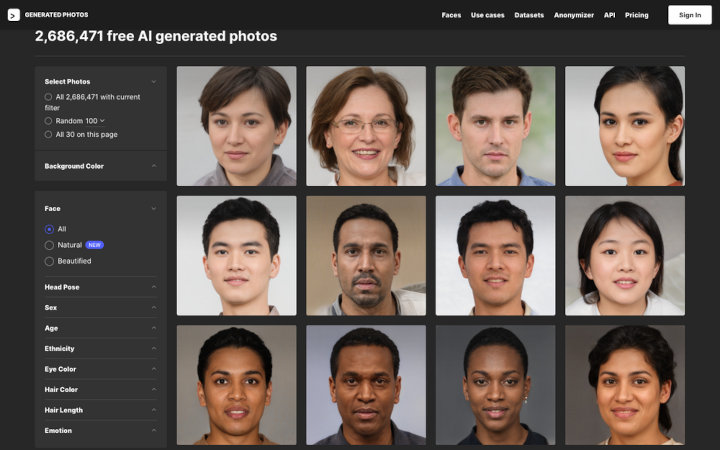
Task: Select the 'All 30 on this page' option
Action: [x=49, y=134]
